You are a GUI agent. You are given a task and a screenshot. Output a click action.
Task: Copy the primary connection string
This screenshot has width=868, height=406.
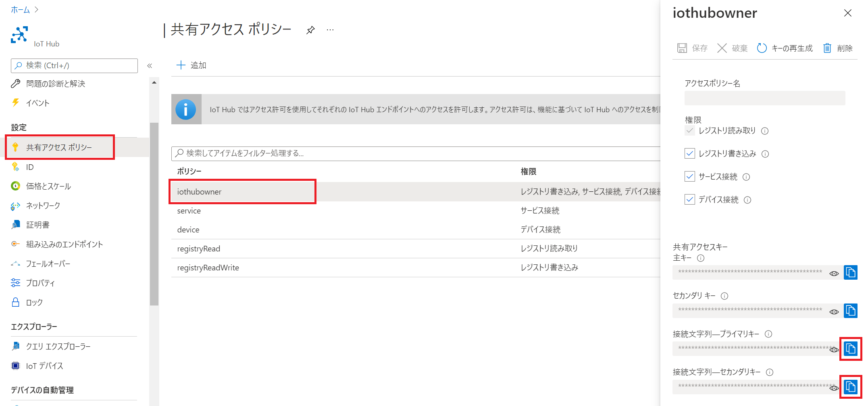coord(851,349)
